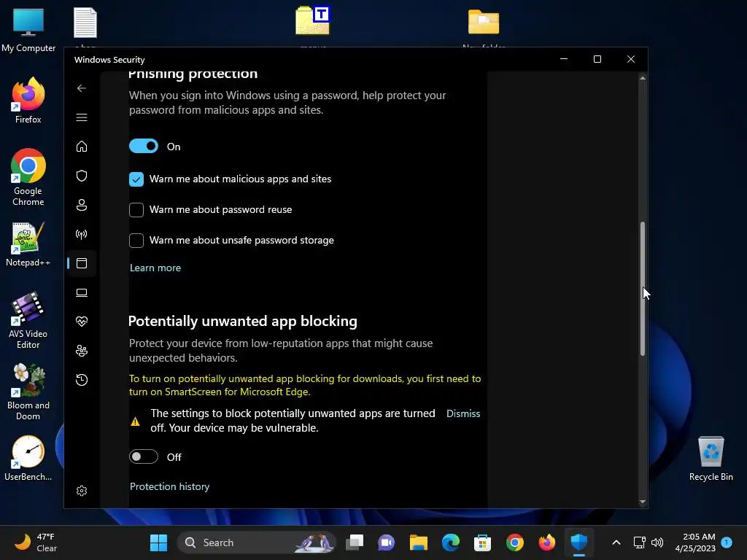Open Windows Start menu button
Image resolution: width=747 pixels, height=560 pixels.
158,542
